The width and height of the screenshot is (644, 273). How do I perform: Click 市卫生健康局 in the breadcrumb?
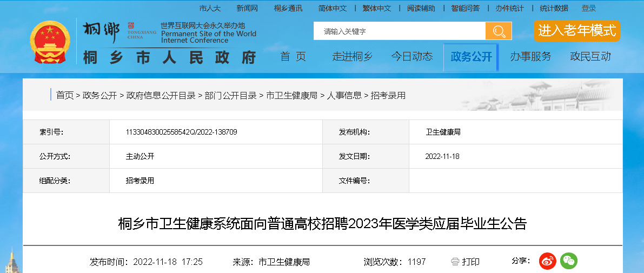click(291, 95)
